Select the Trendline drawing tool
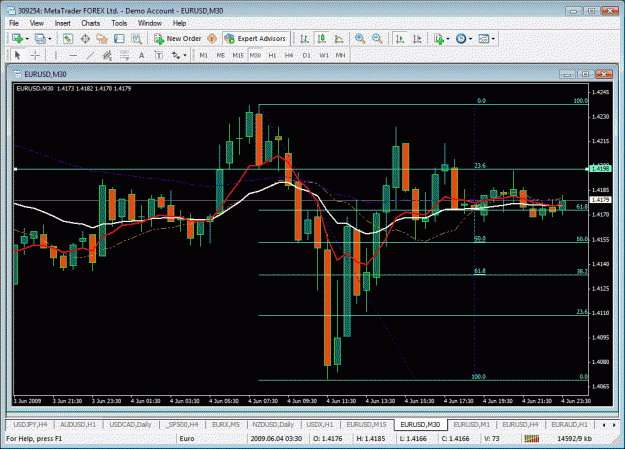Viewport: 625px width, 449px height. pyautogui.click(x=90, y=55)
